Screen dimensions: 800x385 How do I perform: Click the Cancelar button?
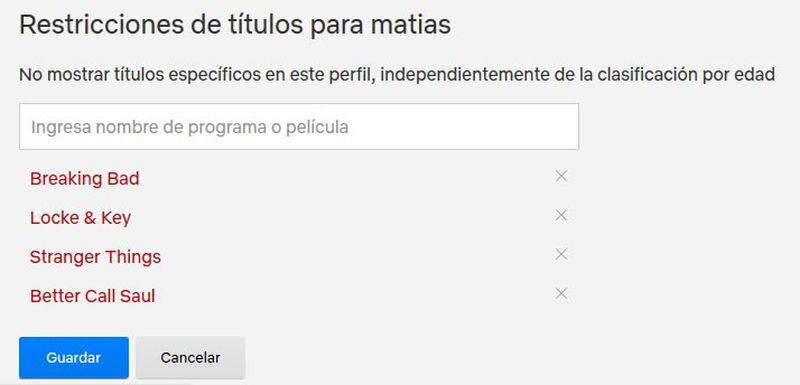coord(190,357)
